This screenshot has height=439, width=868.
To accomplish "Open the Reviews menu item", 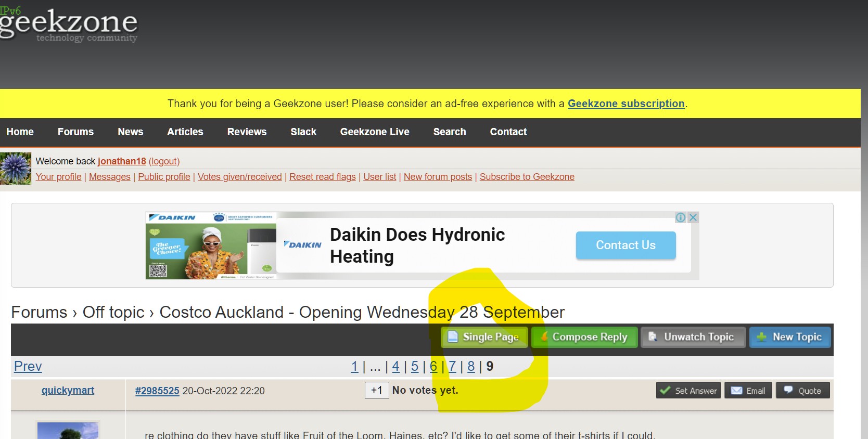I will pyautogui.click(x=247, y=132).
